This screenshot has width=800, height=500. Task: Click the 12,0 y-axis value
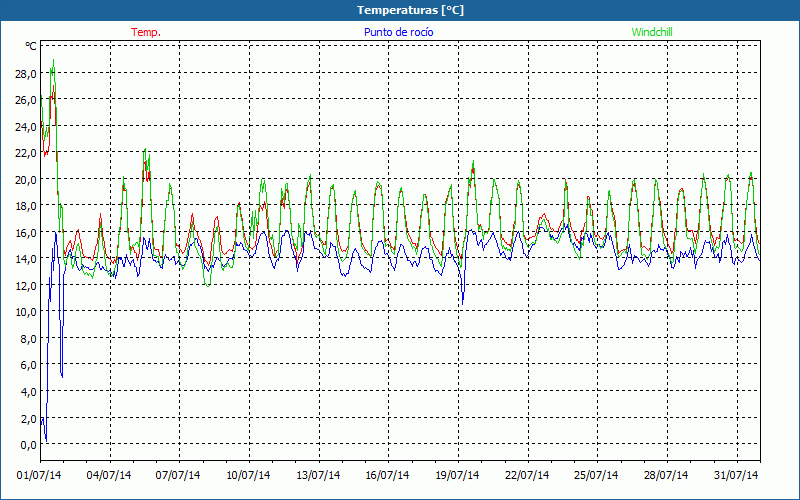(x=26, y=286)
